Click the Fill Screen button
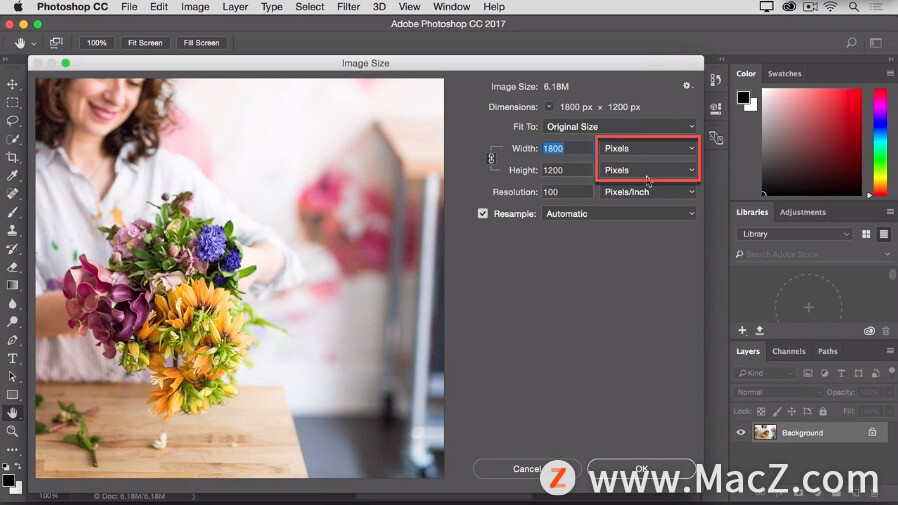 pyautogui.click(x=201, y=43)
